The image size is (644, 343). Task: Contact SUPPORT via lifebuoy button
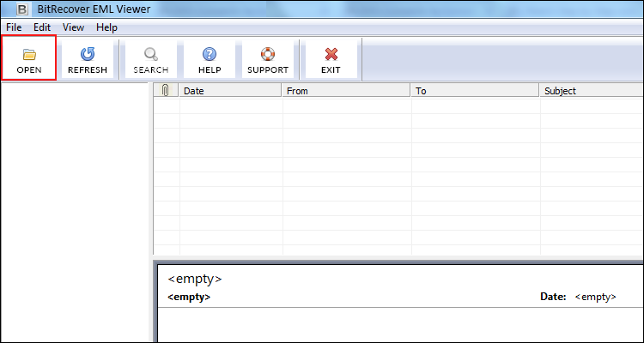268,59
